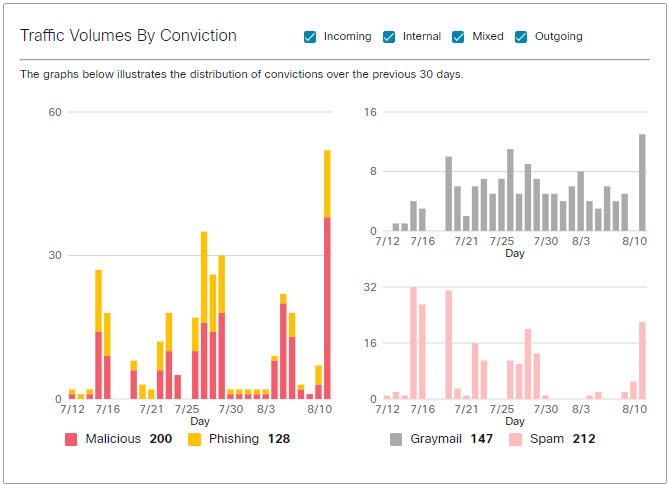Click the Traffic Volumes By Conviction title
The image size is (669, 485).
pyautogui.click(x=128, y=35)
